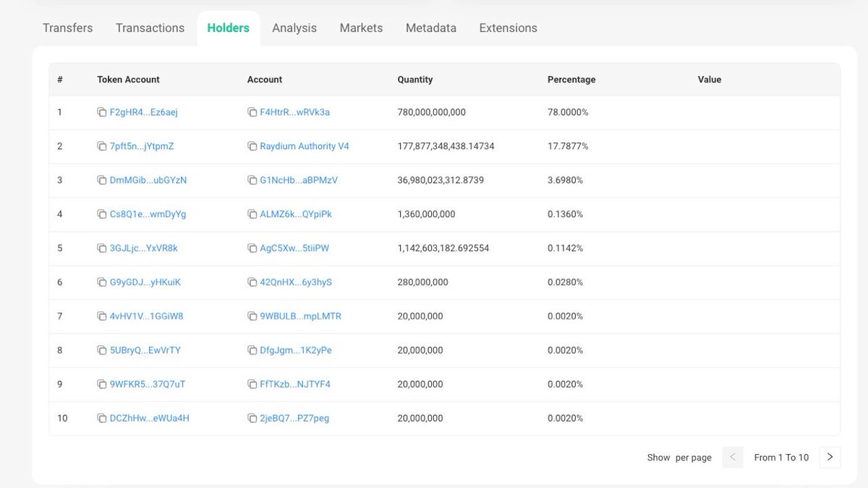The height and width of the screenshot is (488, 868).
Task: Select the Holders tab
Action: (229, 28)
